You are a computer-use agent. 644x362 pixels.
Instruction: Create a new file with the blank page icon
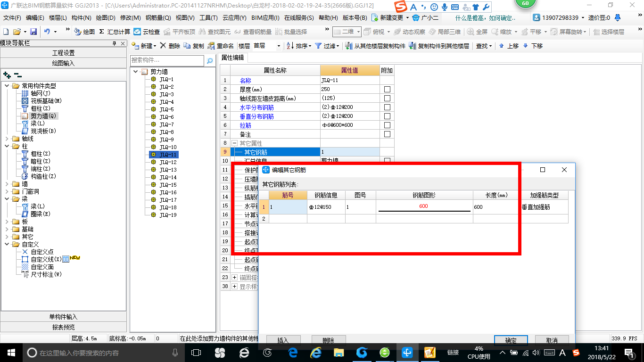[6, 32]
